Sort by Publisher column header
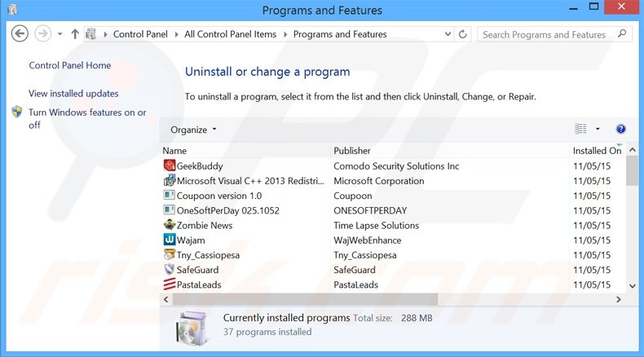Viewport: 644px width, 357px height. tap(450, 151)
